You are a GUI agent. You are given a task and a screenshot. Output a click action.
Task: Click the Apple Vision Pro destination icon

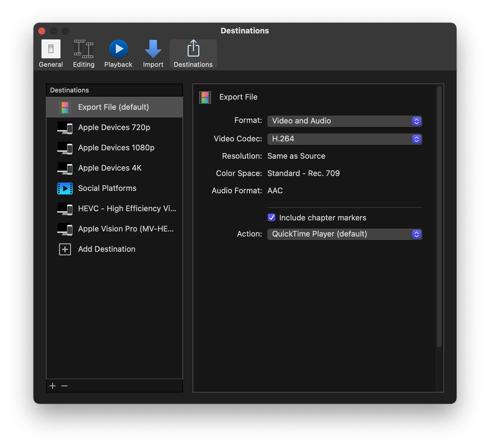65,229
